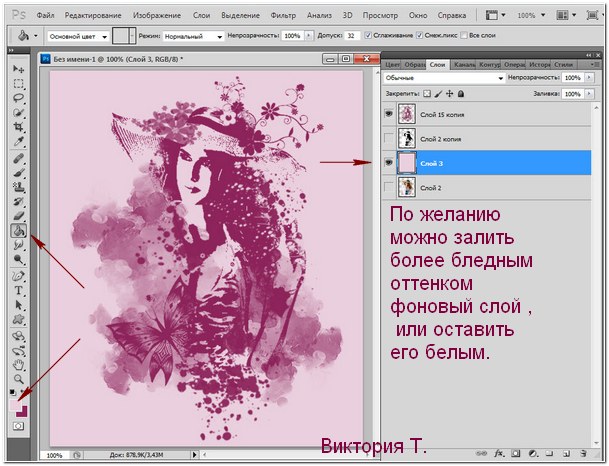
Task: Select the 3D Orbit camera tool
Action: 18,350
